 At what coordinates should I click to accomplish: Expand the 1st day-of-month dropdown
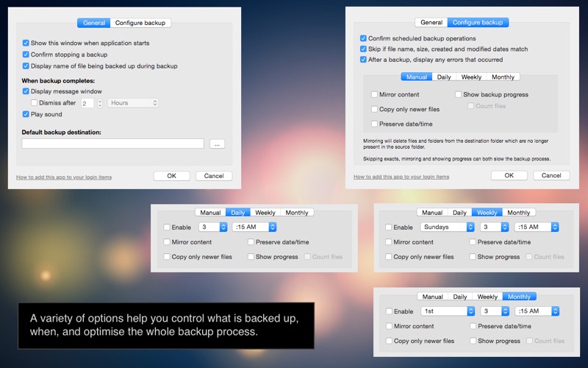(448, 311)
